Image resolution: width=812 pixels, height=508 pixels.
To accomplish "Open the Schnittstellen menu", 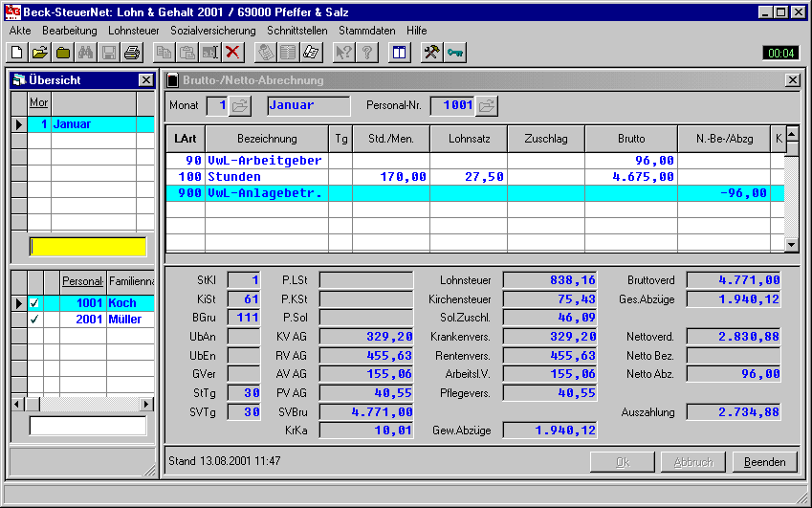I will (x=297, y=31).
